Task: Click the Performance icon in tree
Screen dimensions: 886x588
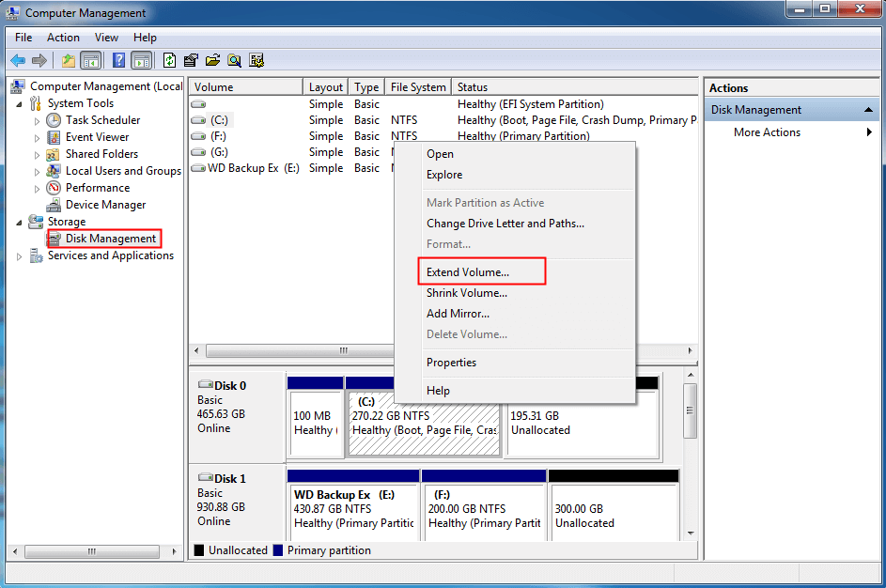Action: point(54,188)
